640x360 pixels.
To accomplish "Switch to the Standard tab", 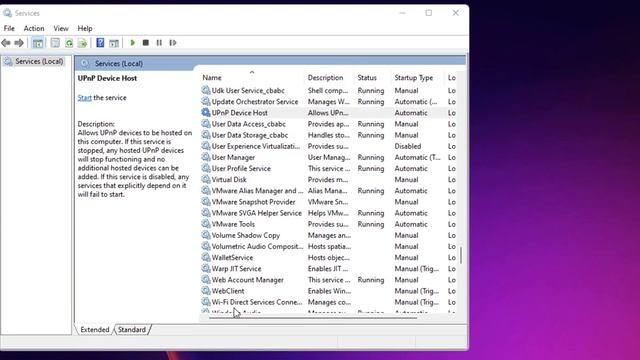I will point(132,329).
